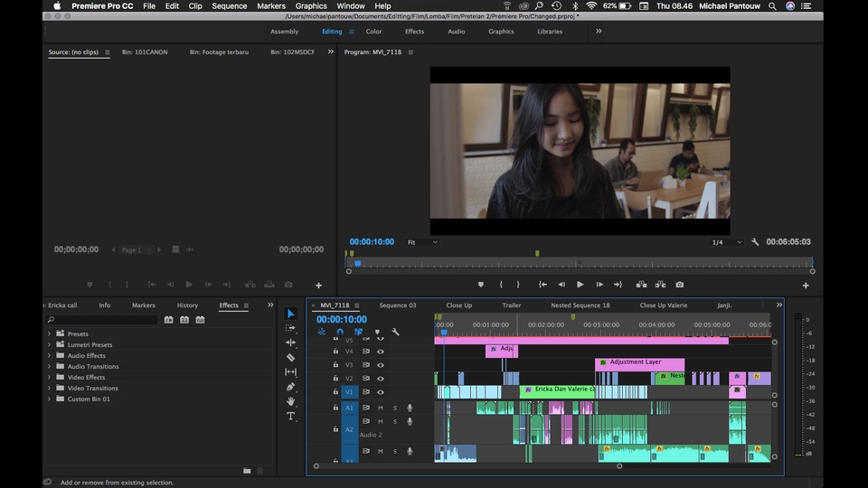
Task: Toggle lock on track V3
Action: click(335, 364)
